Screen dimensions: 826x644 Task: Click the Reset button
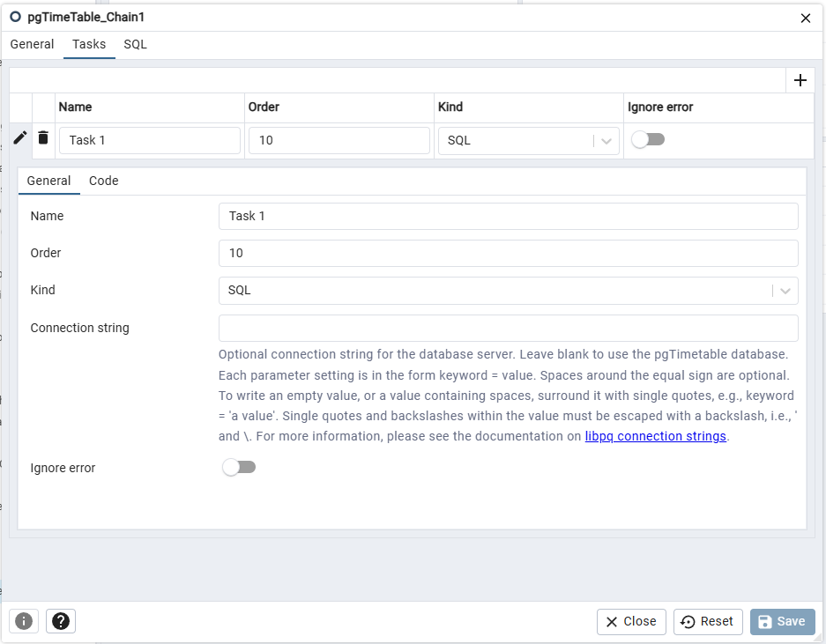click(x=708, y=621)
